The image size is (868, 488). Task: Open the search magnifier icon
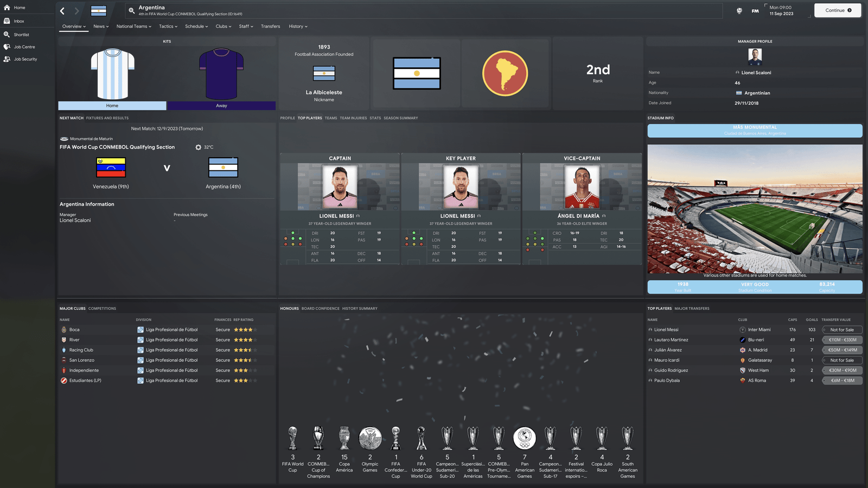tap(131, 11)
